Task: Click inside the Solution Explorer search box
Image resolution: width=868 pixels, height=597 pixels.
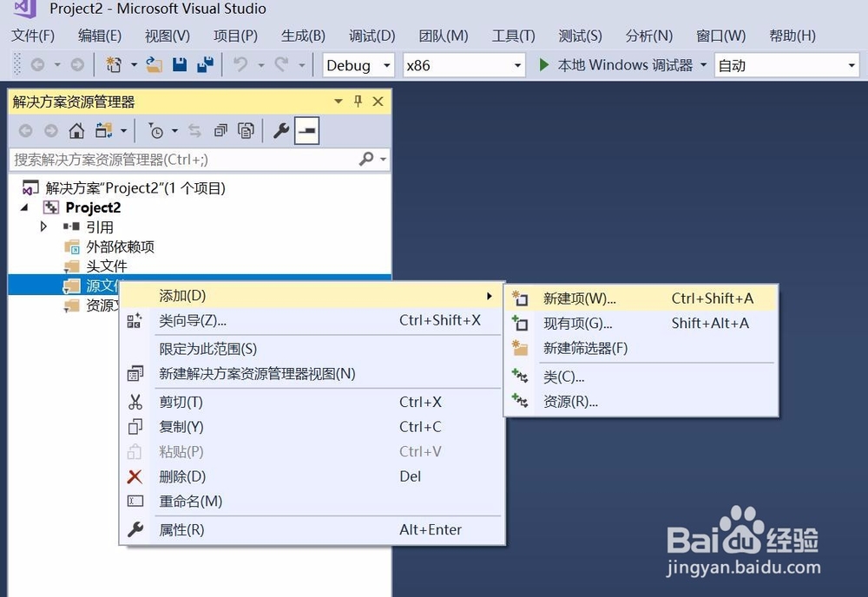Action: click(x=174, y=160)
